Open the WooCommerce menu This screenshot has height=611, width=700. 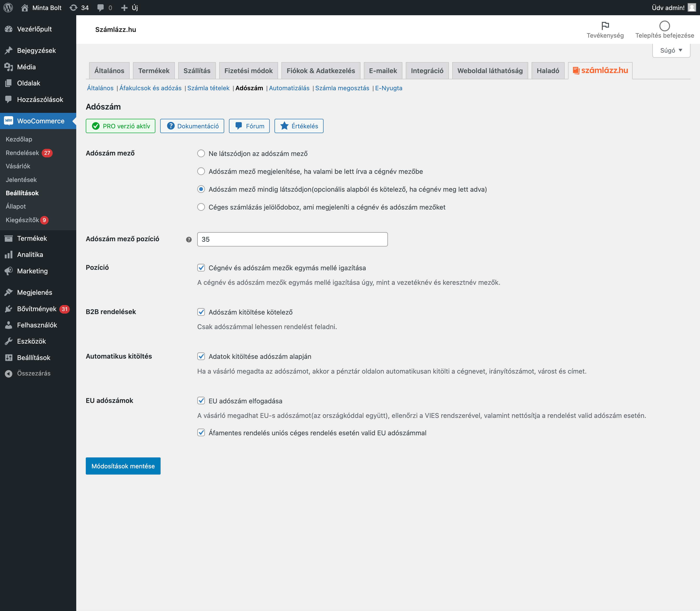tap(38, 121)
